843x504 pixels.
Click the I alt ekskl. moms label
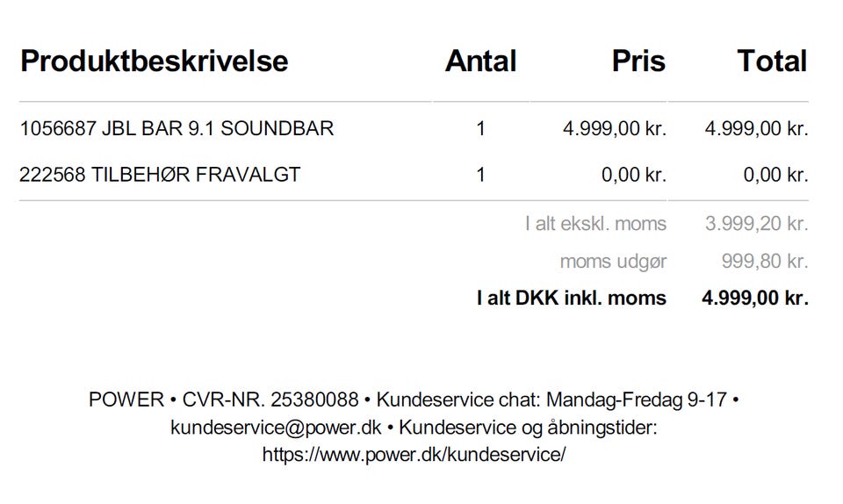click(x=595, y=224)
